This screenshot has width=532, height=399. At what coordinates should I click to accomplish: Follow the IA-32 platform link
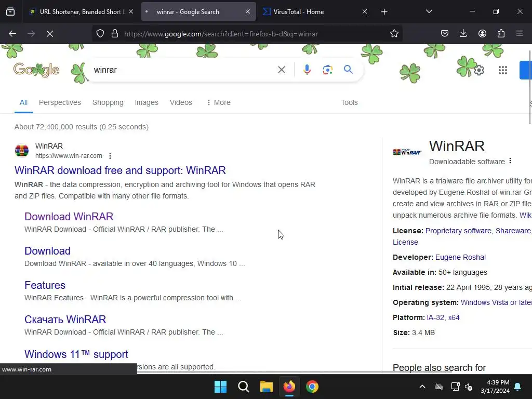click(435, 317)
